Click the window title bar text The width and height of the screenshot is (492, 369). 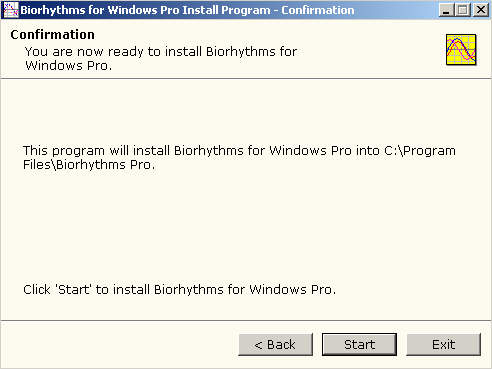[187, 10]
